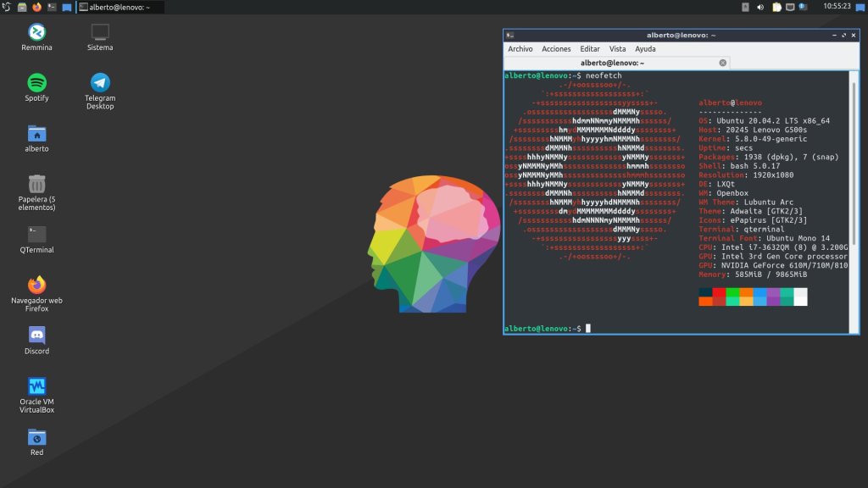Launch Oracle VM VirtualBox
Screen dimensions: 868x488
(x=36, y=386)
